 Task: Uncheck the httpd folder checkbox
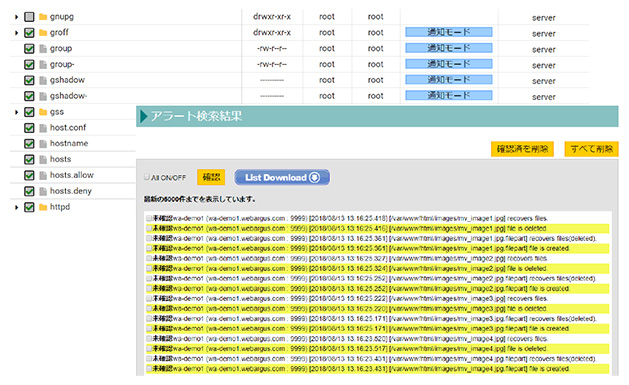click(29, 207)
